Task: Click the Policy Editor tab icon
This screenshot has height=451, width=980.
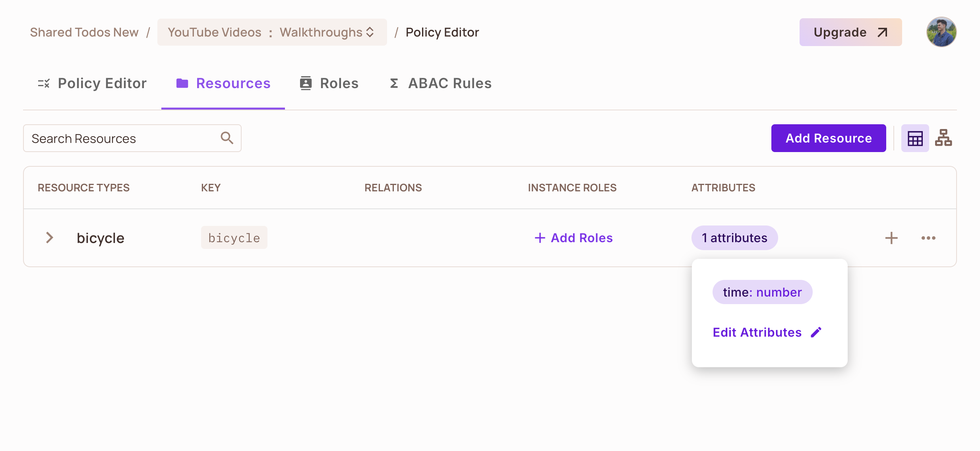Action: [x=44, y=83]
